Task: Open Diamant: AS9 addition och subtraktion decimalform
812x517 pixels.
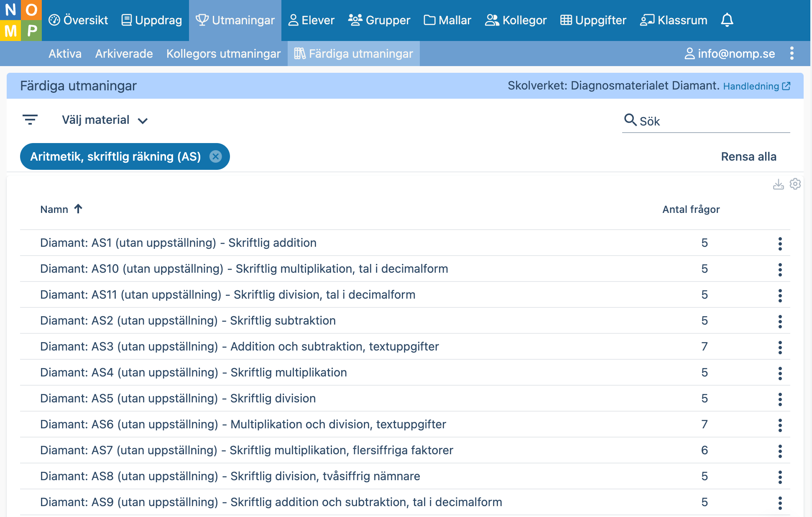Action: pos(271,502)
